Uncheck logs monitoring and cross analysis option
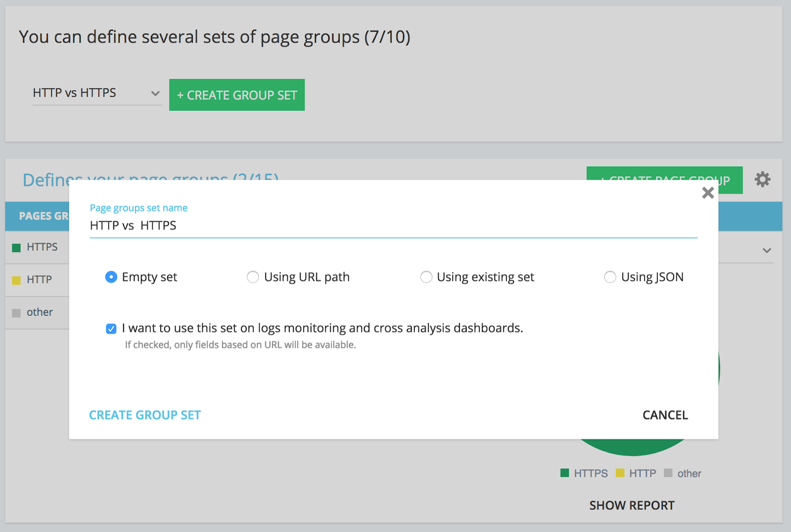This screenshot has width=791, height=532. (x=111, y=328)
